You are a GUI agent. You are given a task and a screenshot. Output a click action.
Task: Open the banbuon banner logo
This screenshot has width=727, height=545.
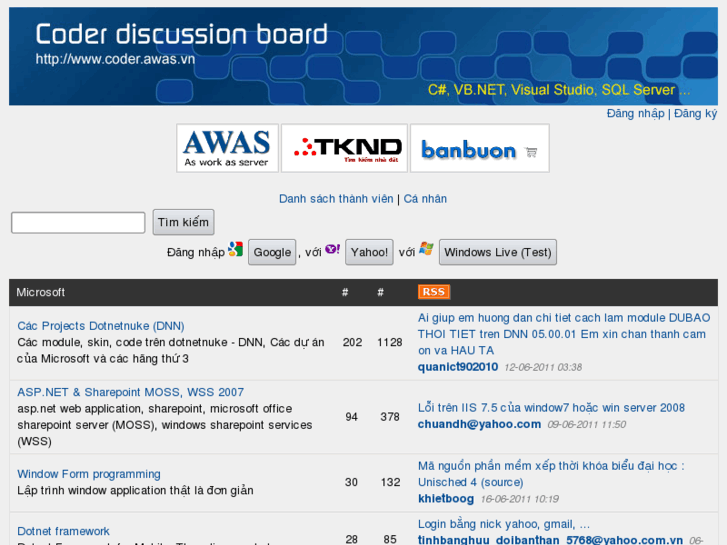pyautogui.click(x=479, y=148)
